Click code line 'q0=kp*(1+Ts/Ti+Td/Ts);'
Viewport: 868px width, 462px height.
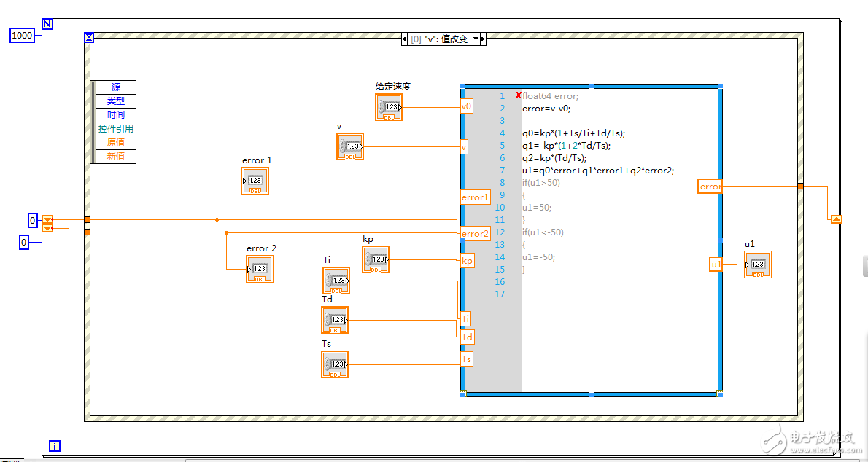point(573,133)
